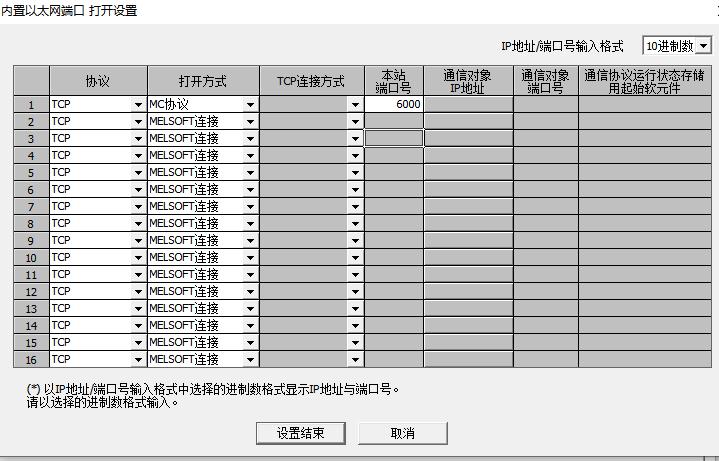
Task: Expand row 1 TCP连接方式 dropdown
Action: point(354,104)
